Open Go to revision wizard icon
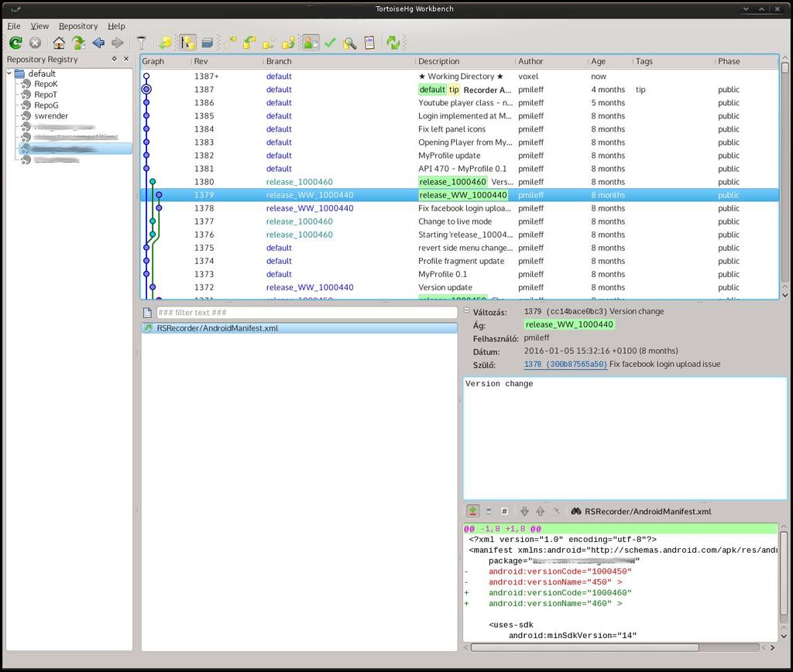Screen dimensions: 793x672 click(x=78, y=43)
